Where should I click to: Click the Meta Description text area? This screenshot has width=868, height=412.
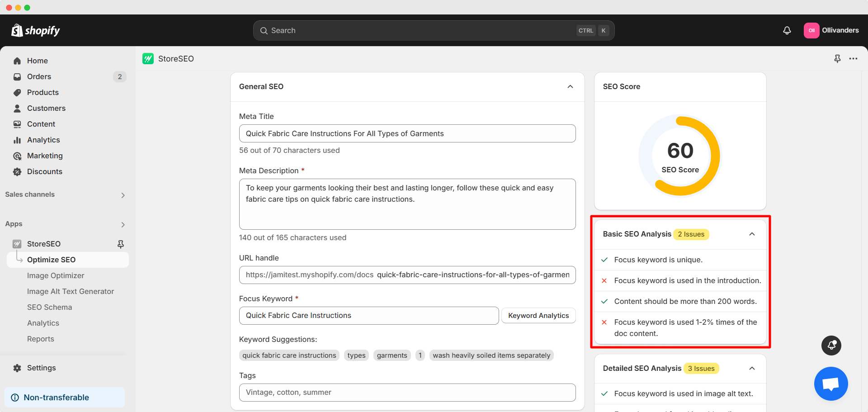(x=407, y=204)
